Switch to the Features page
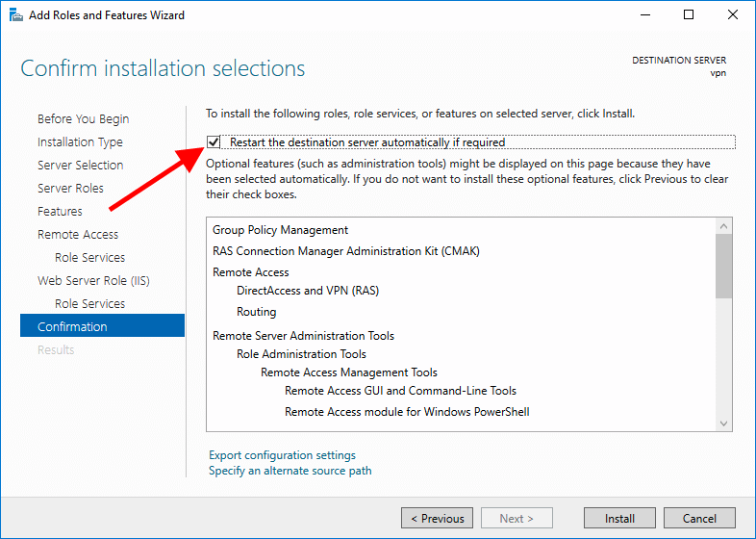The image size is (756, 539). pos(60,212)
